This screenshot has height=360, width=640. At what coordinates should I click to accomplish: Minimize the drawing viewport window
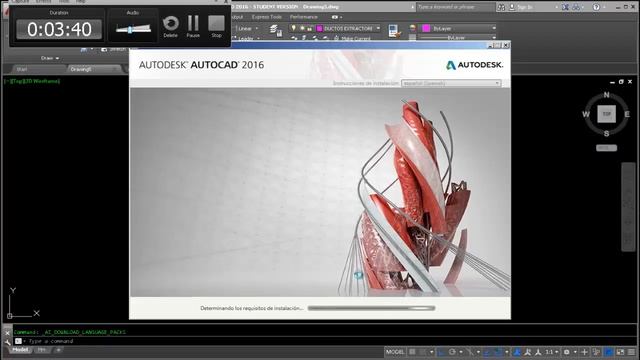[612, 82]
